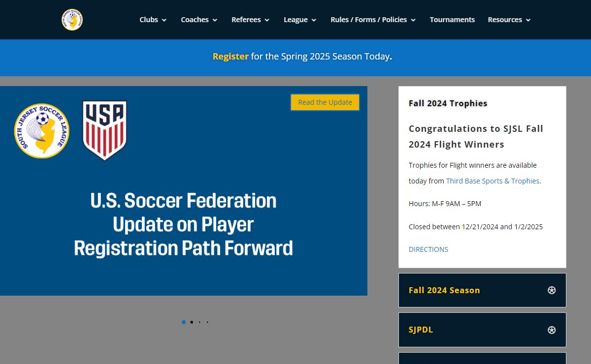Click the USA crest in the slide
The width and height of the screenshot is (591, 364).
(x=104, y=130)
